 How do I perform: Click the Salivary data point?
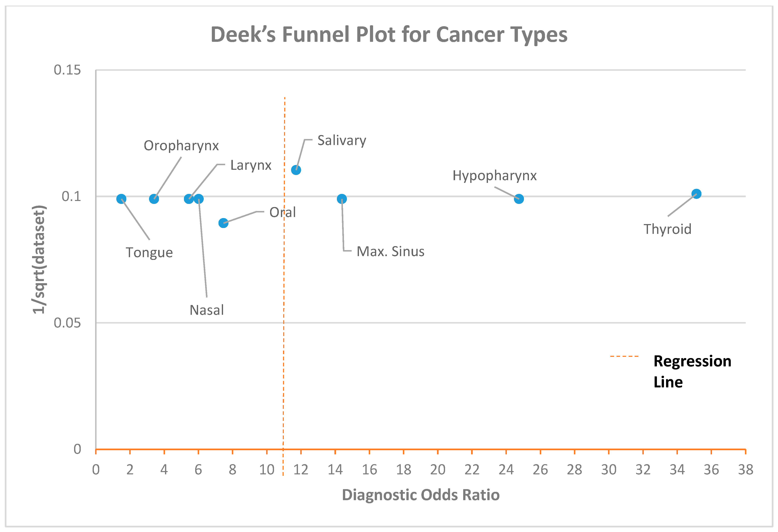[296, 170]
